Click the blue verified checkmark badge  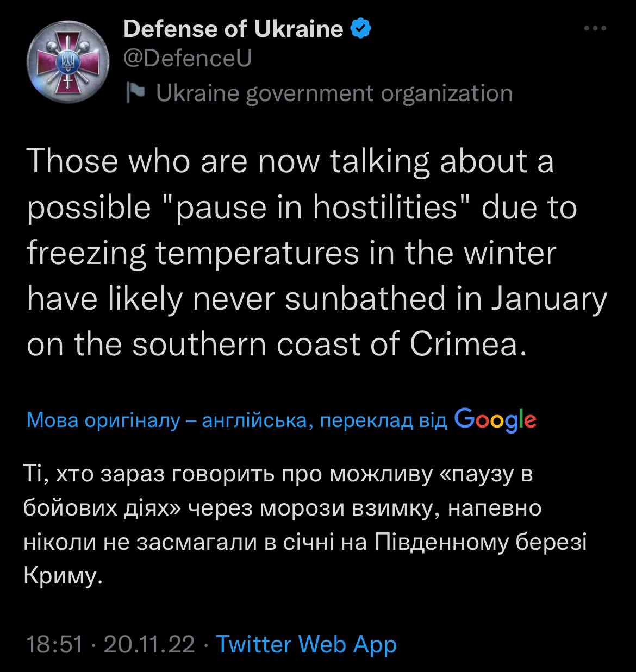tap(360, 28)
